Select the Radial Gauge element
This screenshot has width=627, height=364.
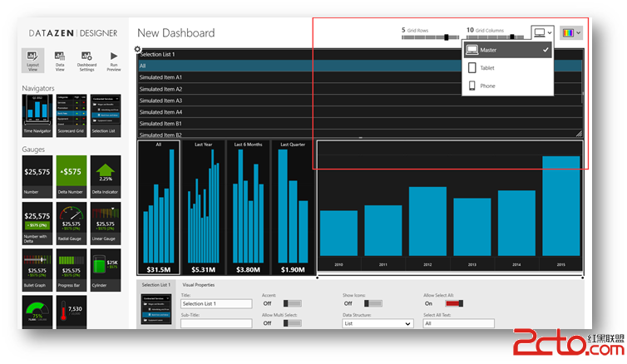tap(72, 224)
